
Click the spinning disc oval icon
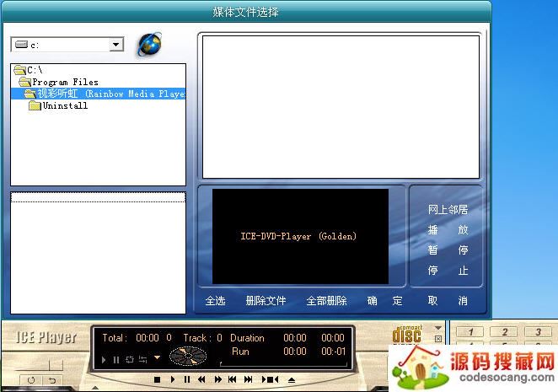point(188,356)
